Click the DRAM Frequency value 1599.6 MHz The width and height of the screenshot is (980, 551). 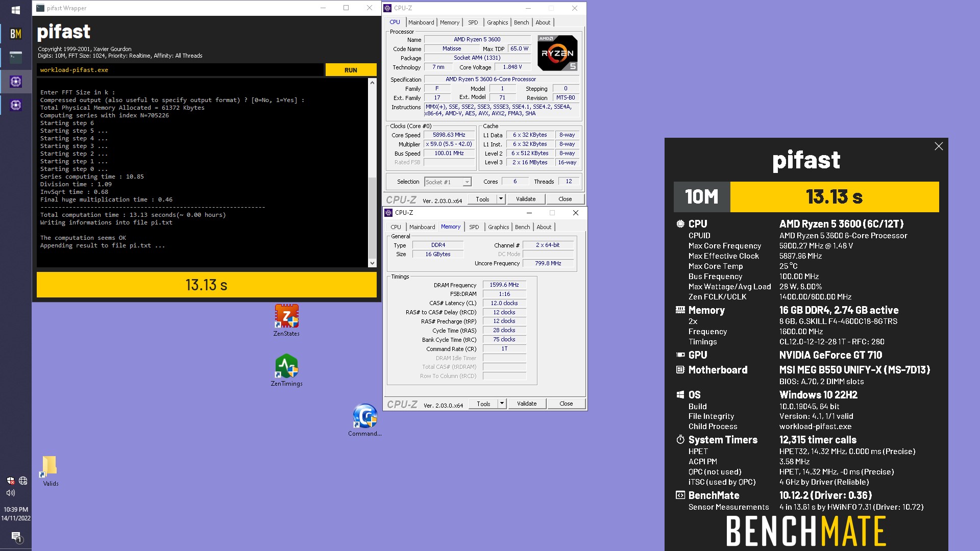[504, 285]
